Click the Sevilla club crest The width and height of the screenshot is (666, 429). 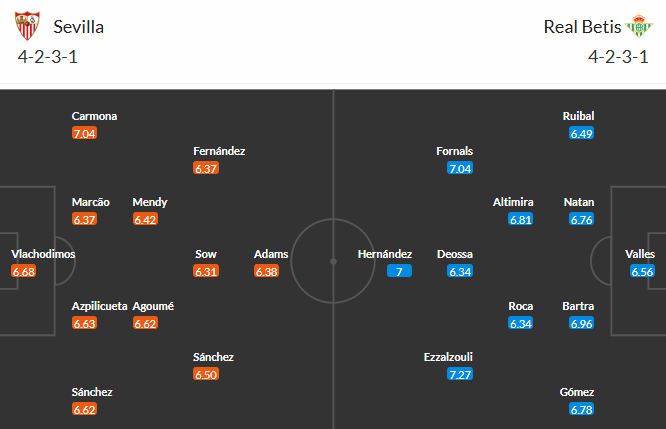pyautogui.click(x=30, y=26)
